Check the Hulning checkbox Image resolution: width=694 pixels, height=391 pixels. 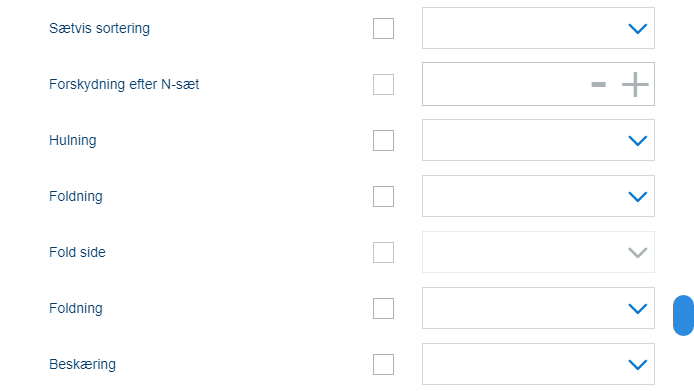point(383,140)
